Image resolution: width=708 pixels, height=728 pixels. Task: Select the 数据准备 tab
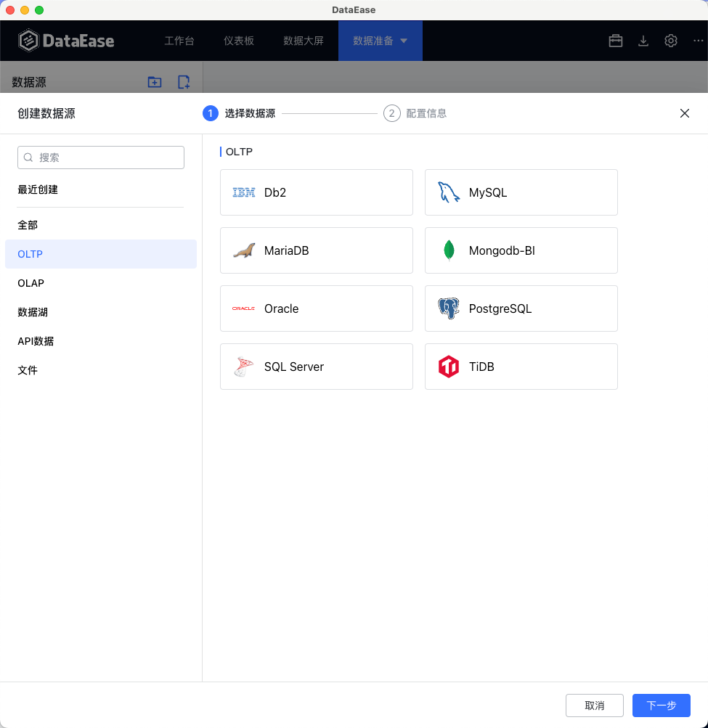380,41
